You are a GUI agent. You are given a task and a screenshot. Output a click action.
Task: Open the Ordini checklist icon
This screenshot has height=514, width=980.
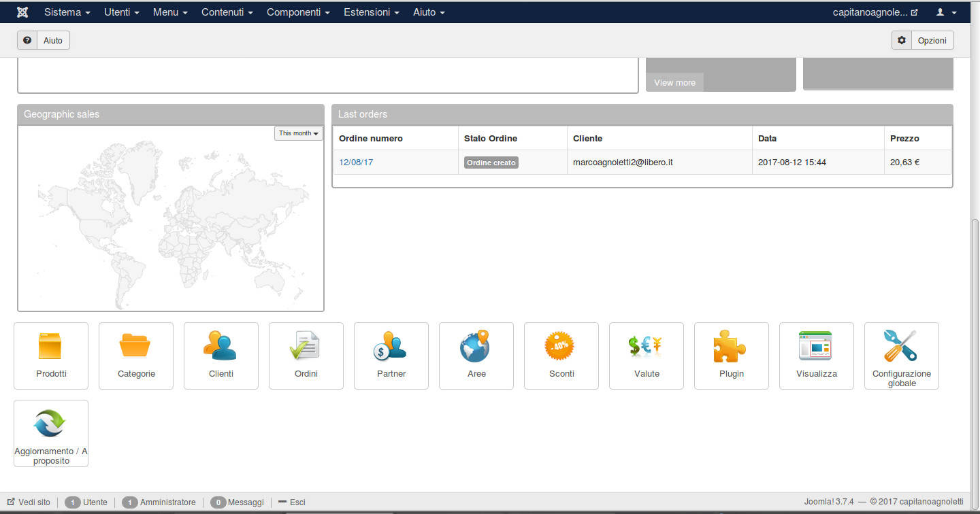pyautogui.click(x=306, y=347)
